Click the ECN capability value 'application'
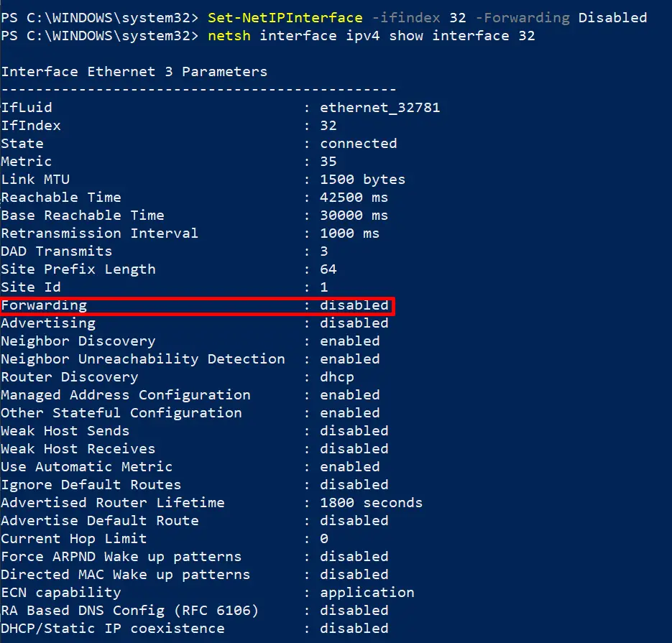The width and height of the screenshot is (672, 643). pos(367,593)
